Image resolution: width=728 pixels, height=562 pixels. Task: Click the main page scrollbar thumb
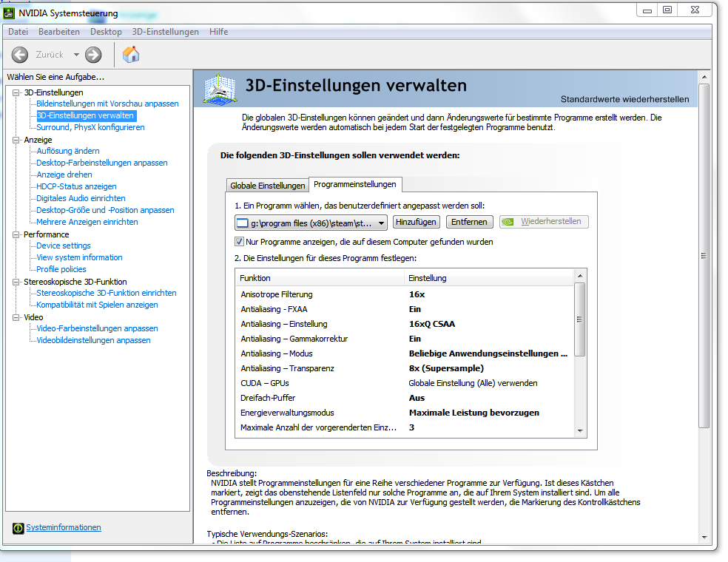coord(704,256)
